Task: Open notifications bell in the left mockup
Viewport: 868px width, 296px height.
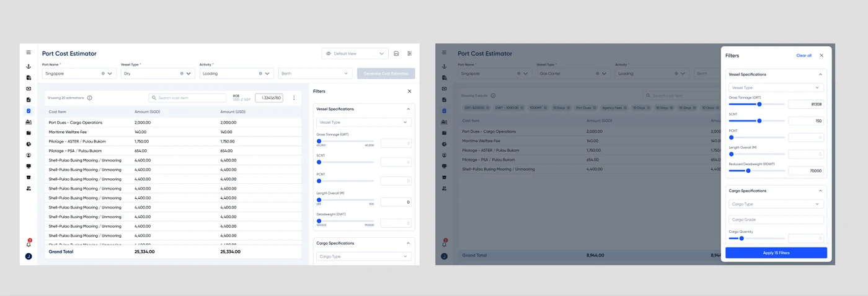Action: [x=29, y=244]
